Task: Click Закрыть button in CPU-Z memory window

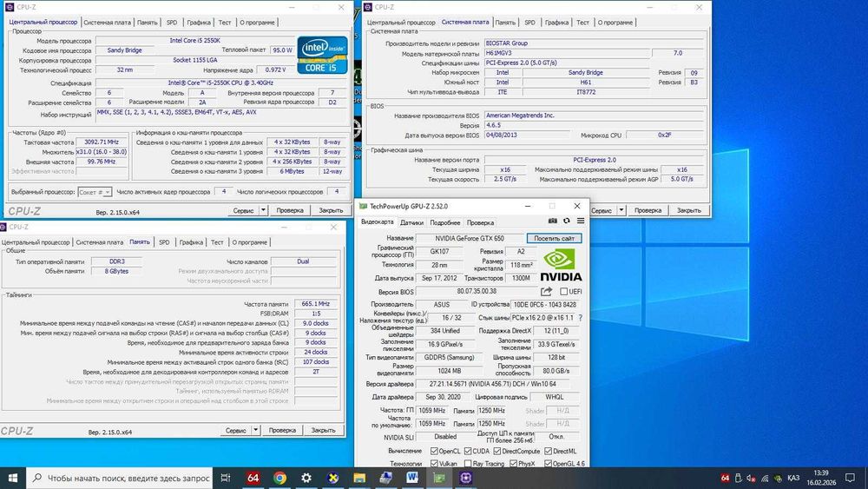Action: [323, 430]
